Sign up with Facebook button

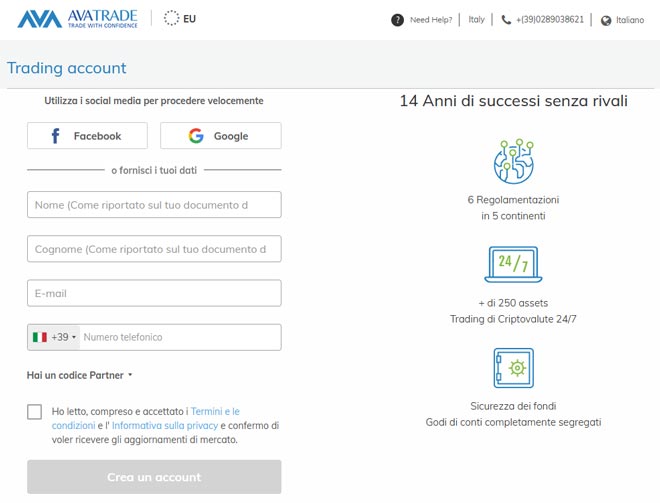[87, 136]
